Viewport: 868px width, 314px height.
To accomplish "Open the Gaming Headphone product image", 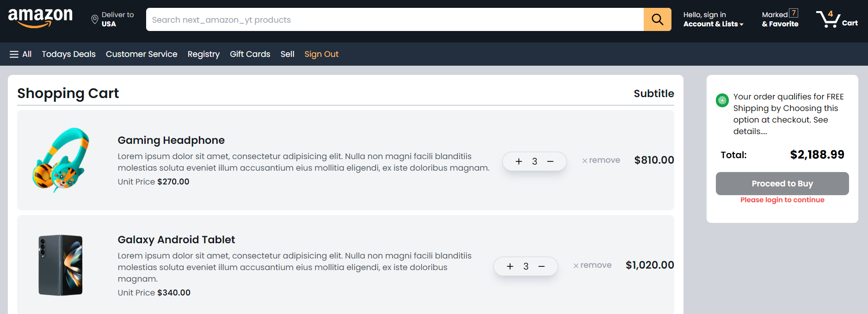I will tap(60, 160).
